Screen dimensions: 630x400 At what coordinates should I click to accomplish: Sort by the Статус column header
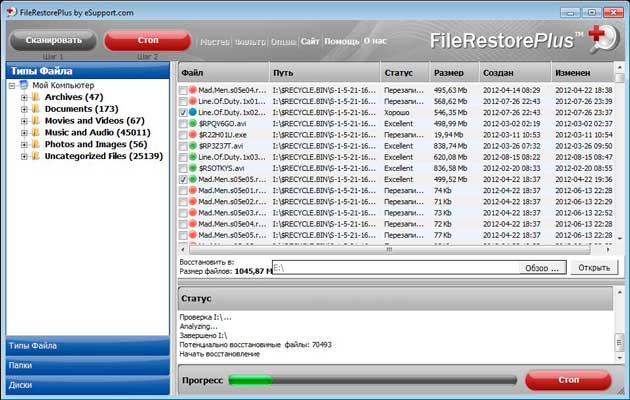tap(405, 73)
